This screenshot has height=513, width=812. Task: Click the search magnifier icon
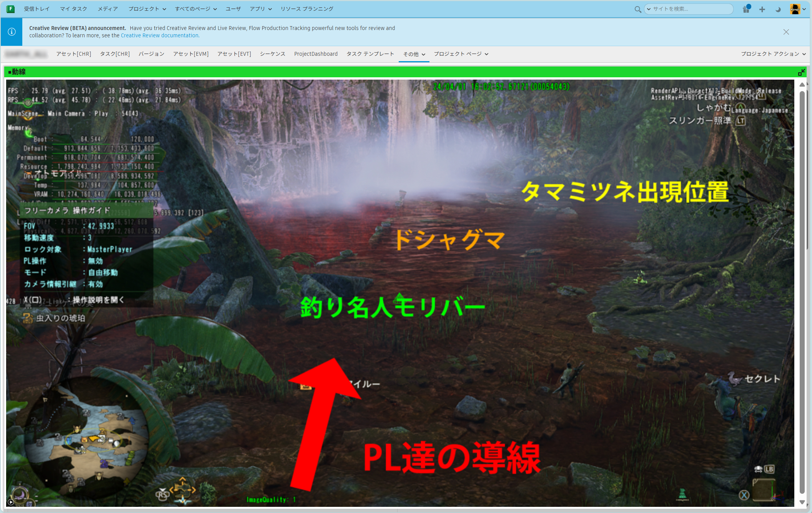638,9
